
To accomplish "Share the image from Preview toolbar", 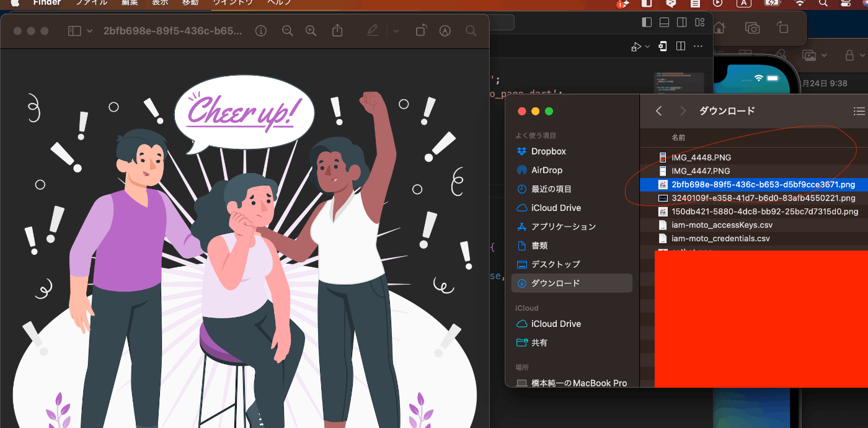I will pyautogui.click(x=337, y=30).
